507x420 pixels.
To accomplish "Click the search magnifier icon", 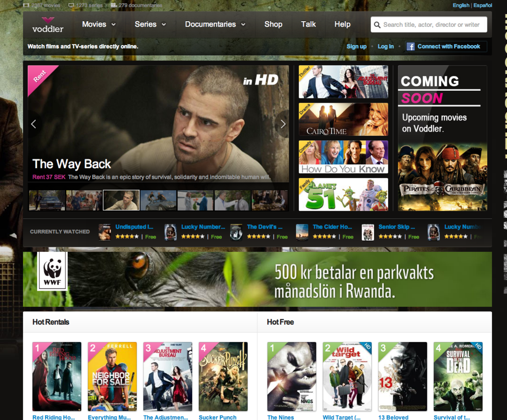I will coord(377,25).
